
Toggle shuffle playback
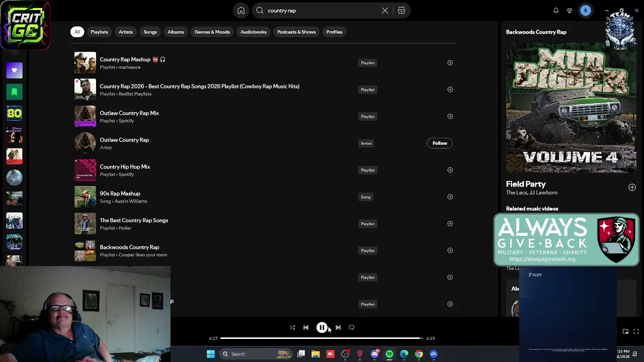pyautogui.click(x=292, y=327)
